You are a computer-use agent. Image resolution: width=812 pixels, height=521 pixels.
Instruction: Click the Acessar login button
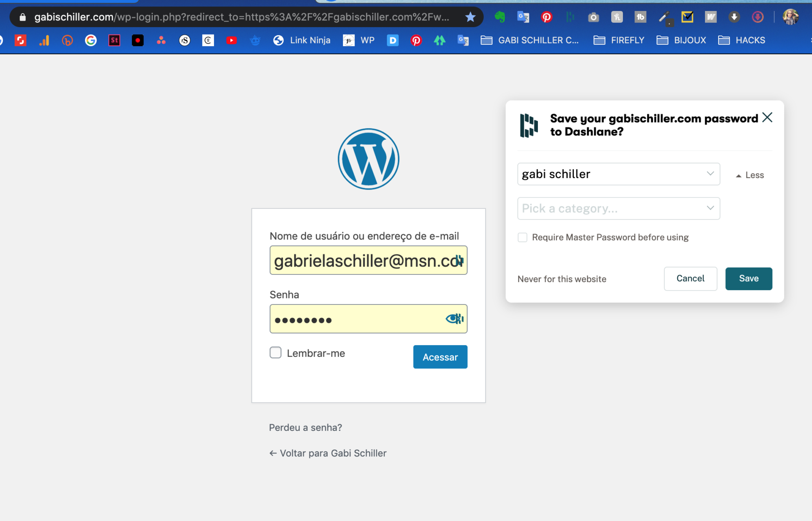pos(440,357)
